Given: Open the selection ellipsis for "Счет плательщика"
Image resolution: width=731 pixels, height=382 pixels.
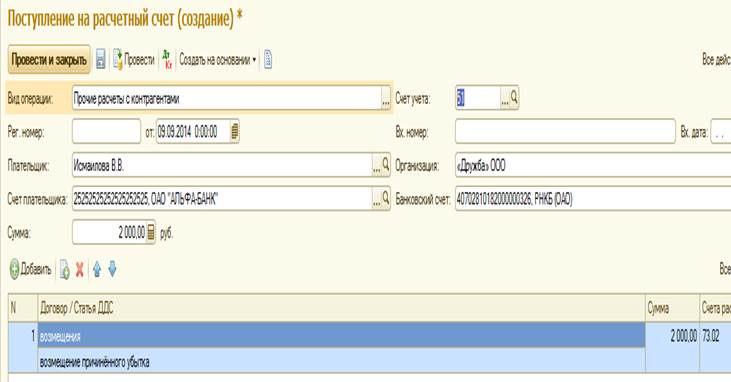Looking at the screenshot, I should 377,199.
